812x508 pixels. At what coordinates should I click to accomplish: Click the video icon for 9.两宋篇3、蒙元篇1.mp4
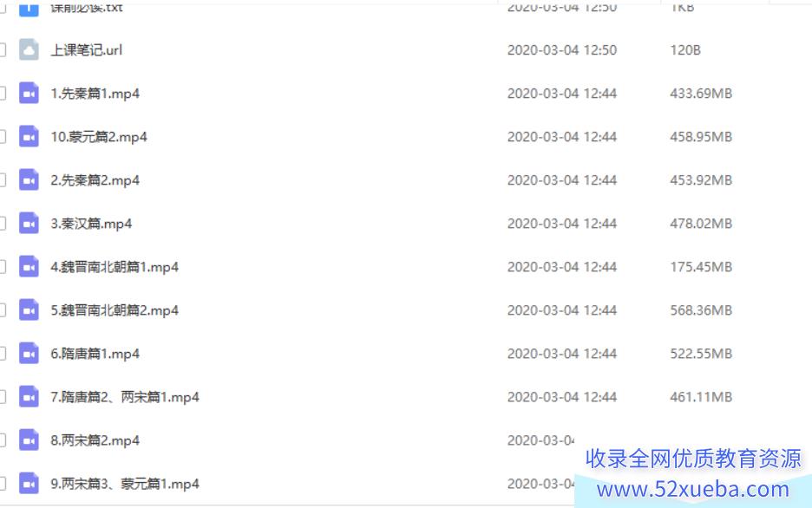[x=29, y=484]
